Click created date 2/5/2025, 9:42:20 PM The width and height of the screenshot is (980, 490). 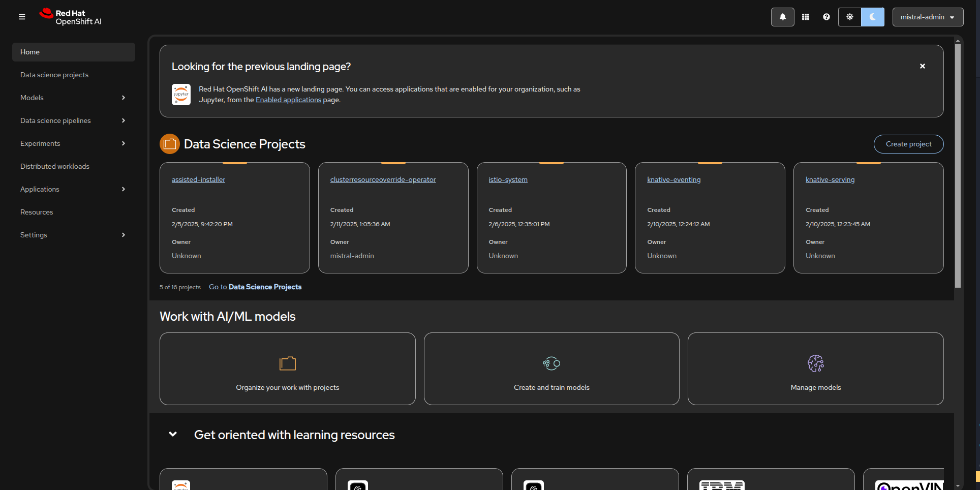(202, 224)
